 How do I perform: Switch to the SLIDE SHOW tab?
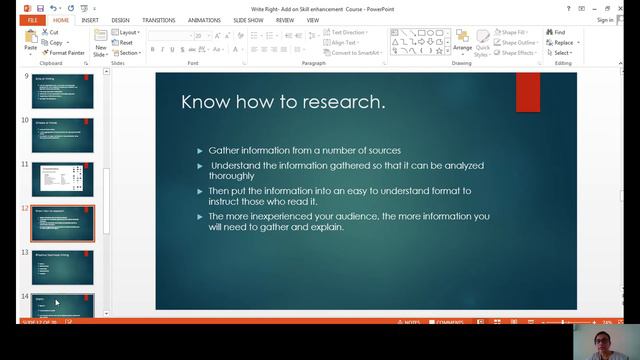pyautogui.click(x=248, y=20)
